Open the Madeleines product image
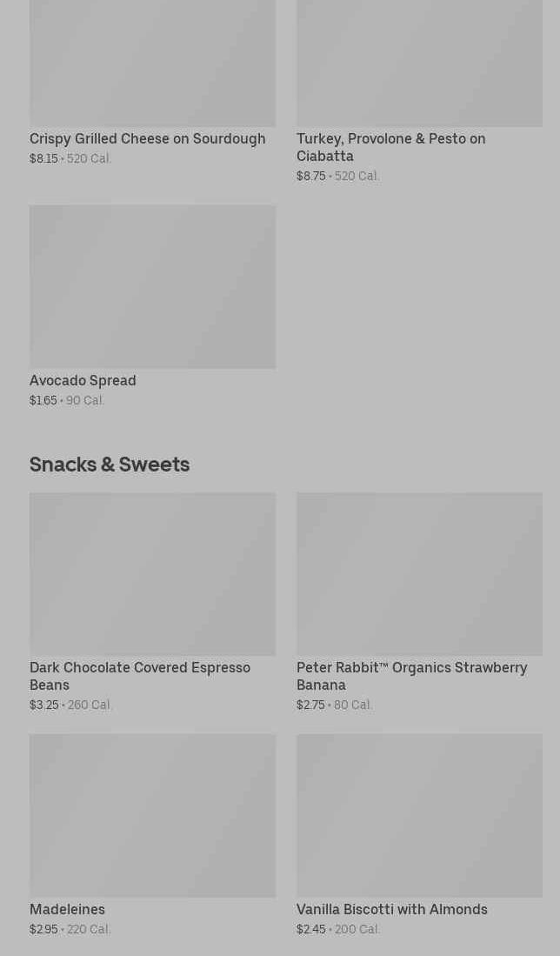Viewport: 560px width, 956px height. click(152, 815)
